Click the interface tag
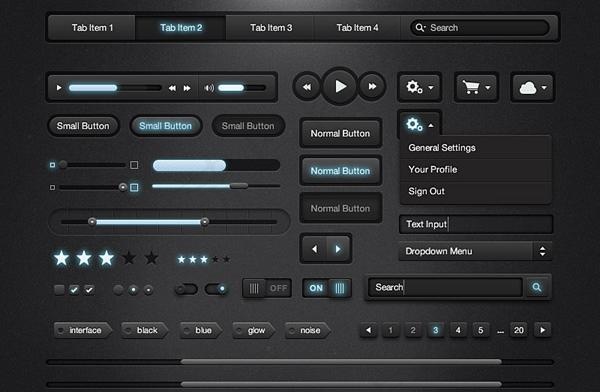600x392 pixels. click(x=83, y=330)
